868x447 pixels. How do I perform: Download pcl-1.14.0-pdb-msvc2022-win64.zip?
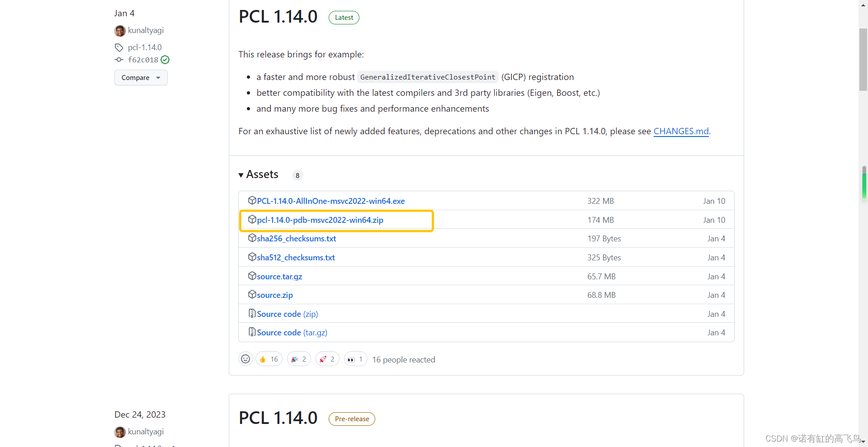pyautogui.click(x=320, y=220)
